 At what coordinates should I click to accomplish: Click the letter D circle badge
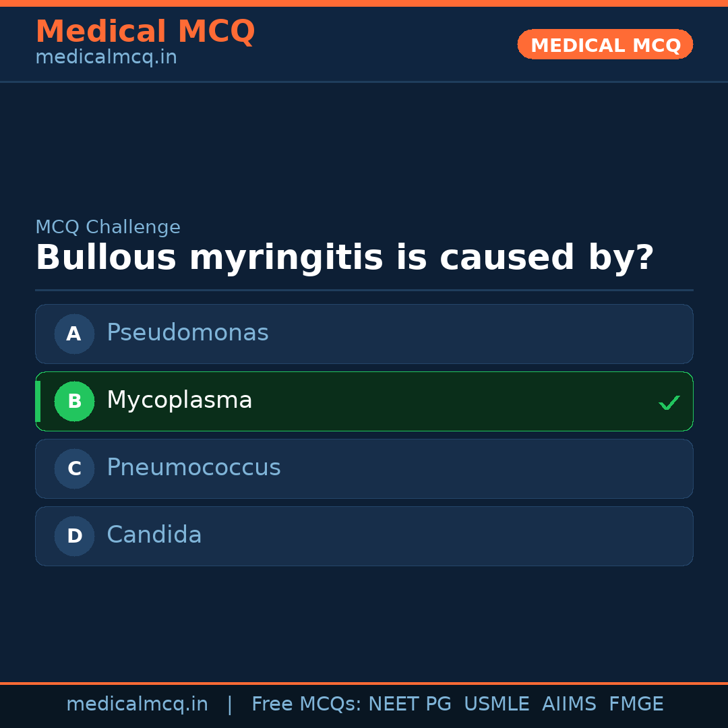click(74, 536)
